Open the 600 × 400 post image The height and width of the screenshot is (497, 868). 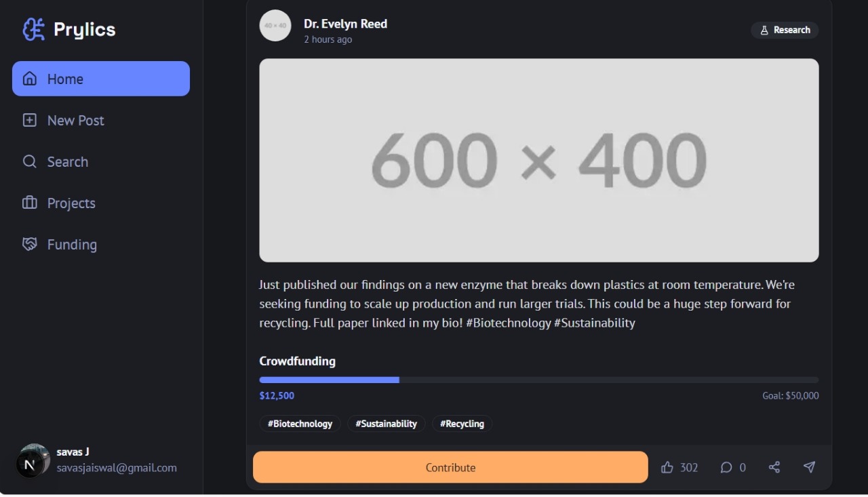pyautogui.click(x=538, y=160)
